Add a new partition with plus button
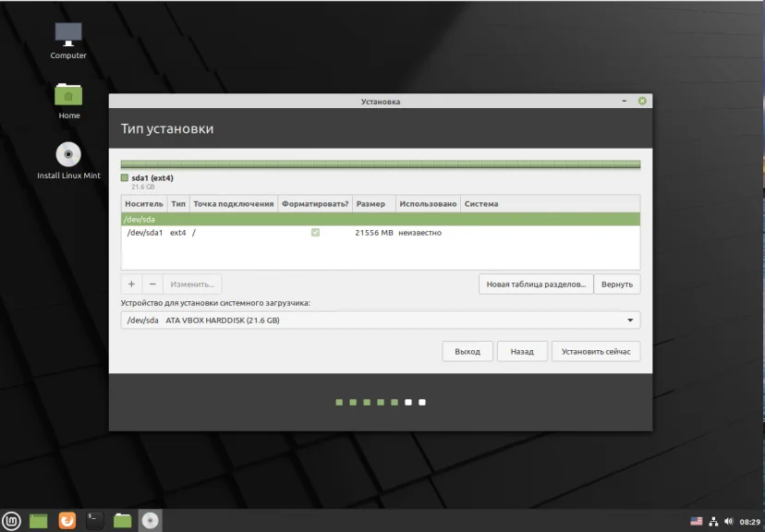Viewport: 765px width, 532px height. (x=131, y=284)
